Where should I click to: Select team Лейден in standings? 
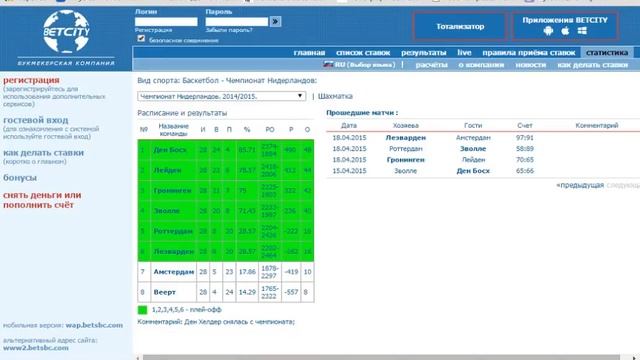[x=167, y=170]
